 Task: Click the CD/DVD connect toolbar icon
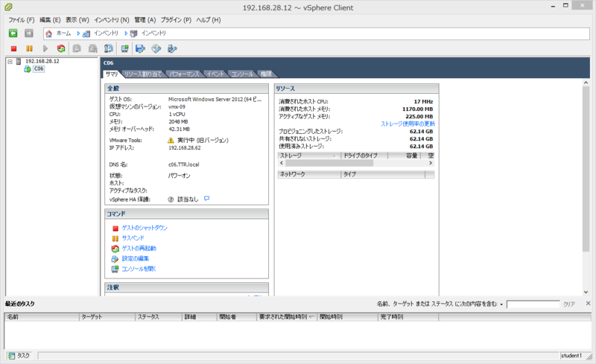click(156, 48)
